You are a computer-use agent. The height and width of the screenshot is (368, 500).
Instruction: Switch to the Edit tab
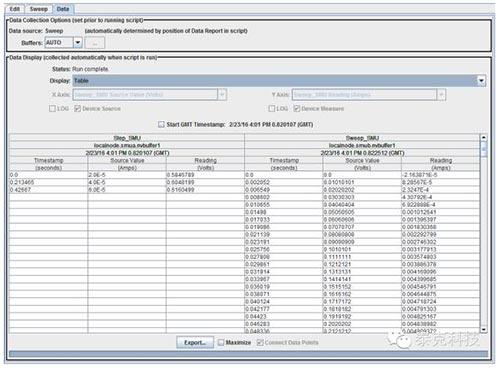(15, 9)
